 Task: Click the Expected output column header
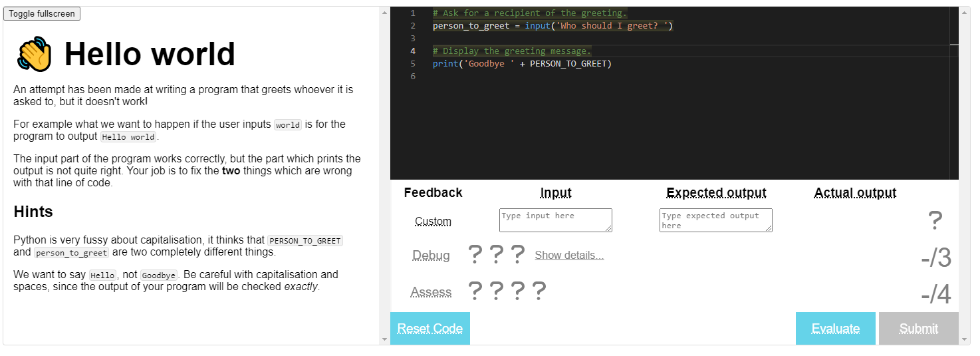pos(716,193)
